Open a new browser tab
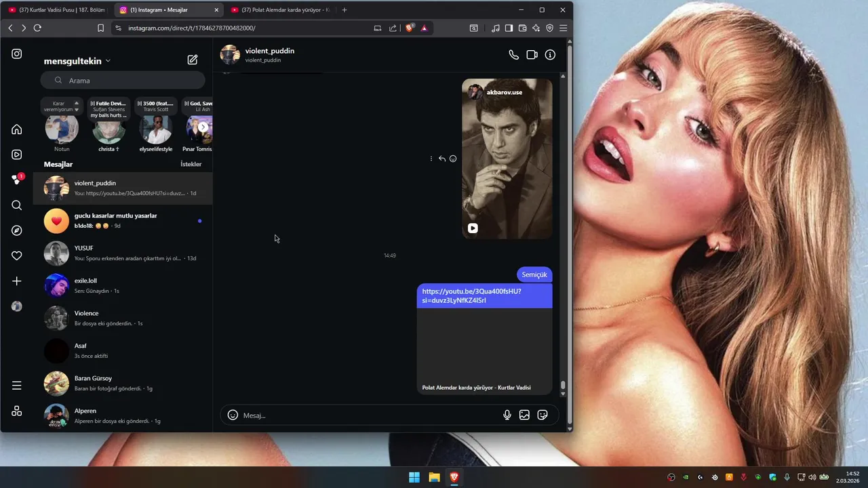This screenshot has height=488, width=868. point(344,9)
